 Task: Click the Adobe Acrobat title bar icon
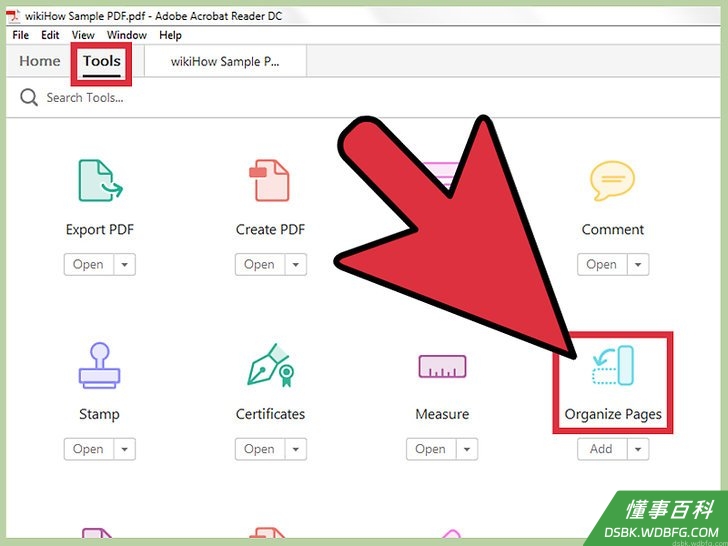tap(13, 17)
